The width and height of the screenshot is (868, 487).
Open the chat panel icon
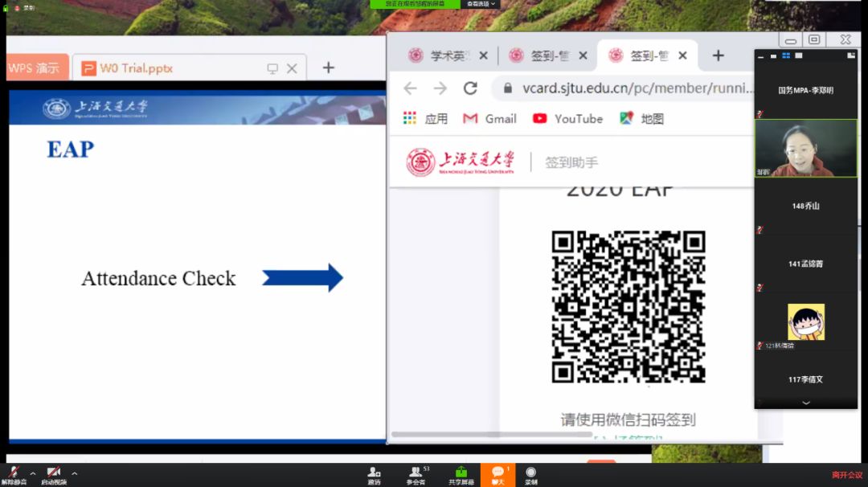[497, 473]
